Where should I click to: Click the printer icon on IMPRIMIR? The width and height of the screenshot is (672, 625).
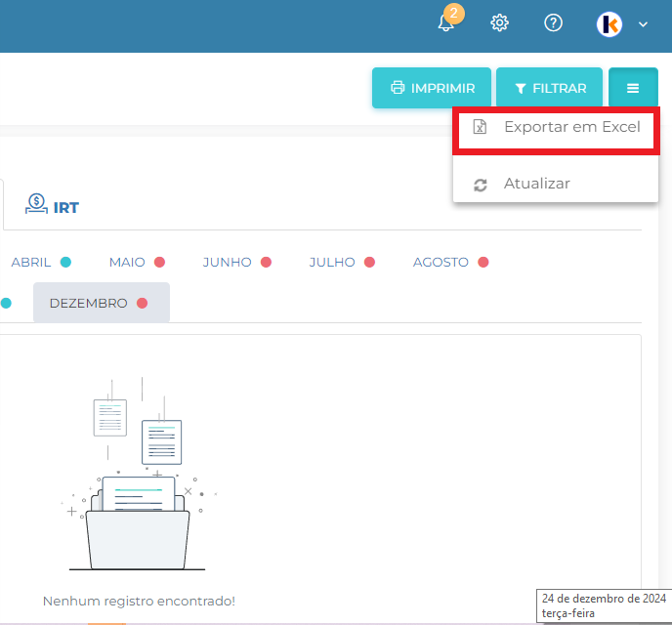click(x=398, y=87)
